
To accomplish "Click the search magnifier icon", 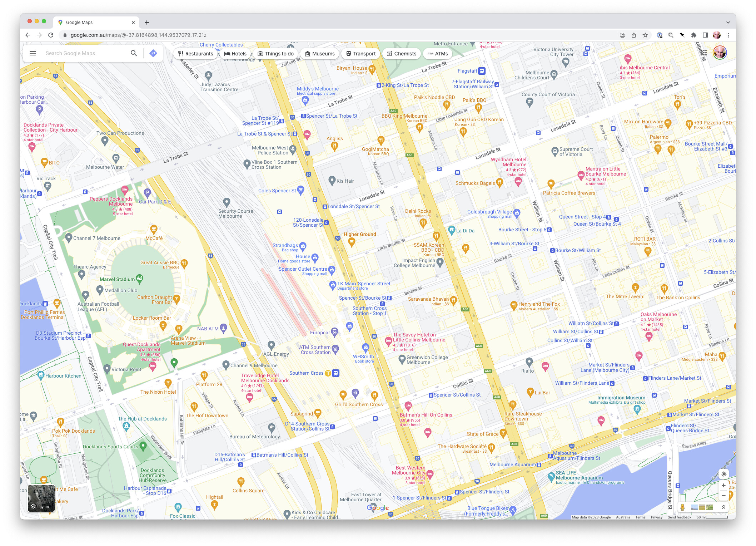I will (x=134, y=53).
